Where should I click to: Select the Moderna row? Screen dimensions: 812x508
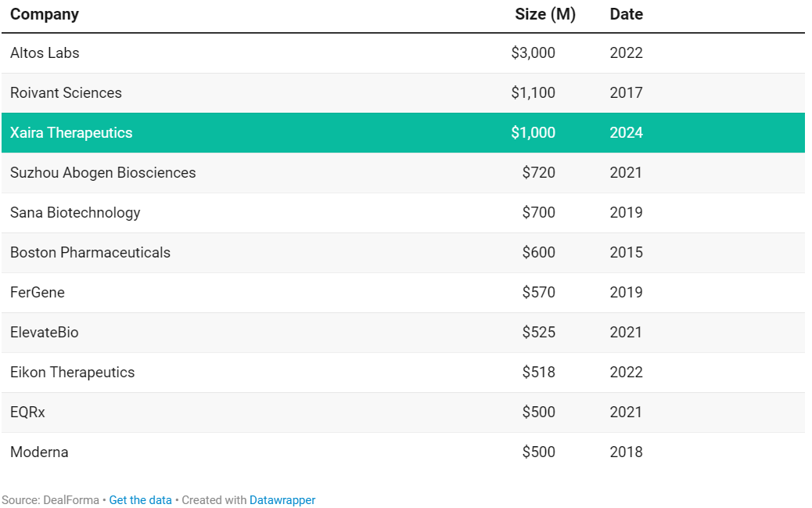pos(39,452)
